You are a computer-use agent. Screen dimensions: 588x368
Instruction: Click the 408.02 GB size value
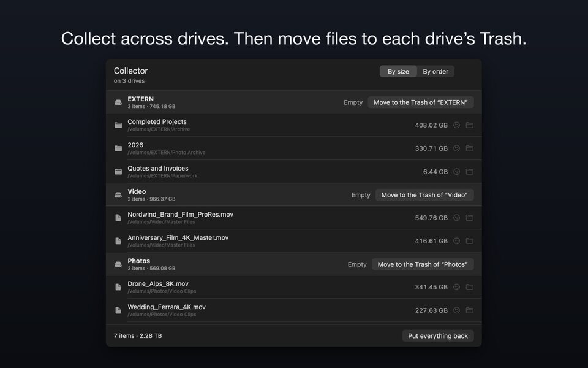click(431, 125)
